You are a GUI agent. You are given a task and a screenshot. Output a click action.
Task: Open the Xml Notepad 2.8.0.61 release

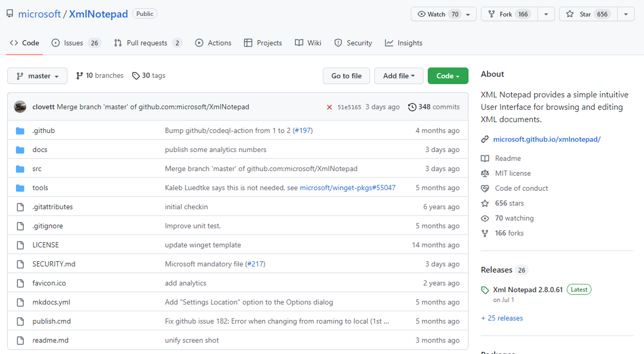[x=528, y=290]
